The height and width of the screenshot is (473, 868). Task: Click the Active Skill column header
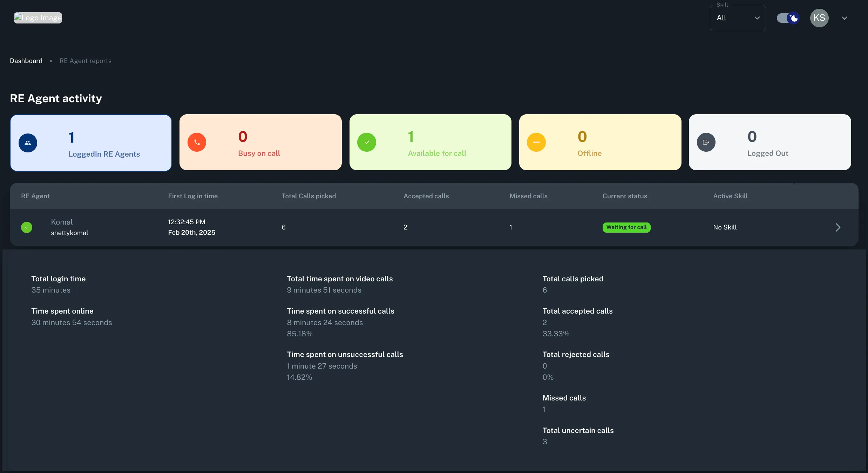(730, 196)
